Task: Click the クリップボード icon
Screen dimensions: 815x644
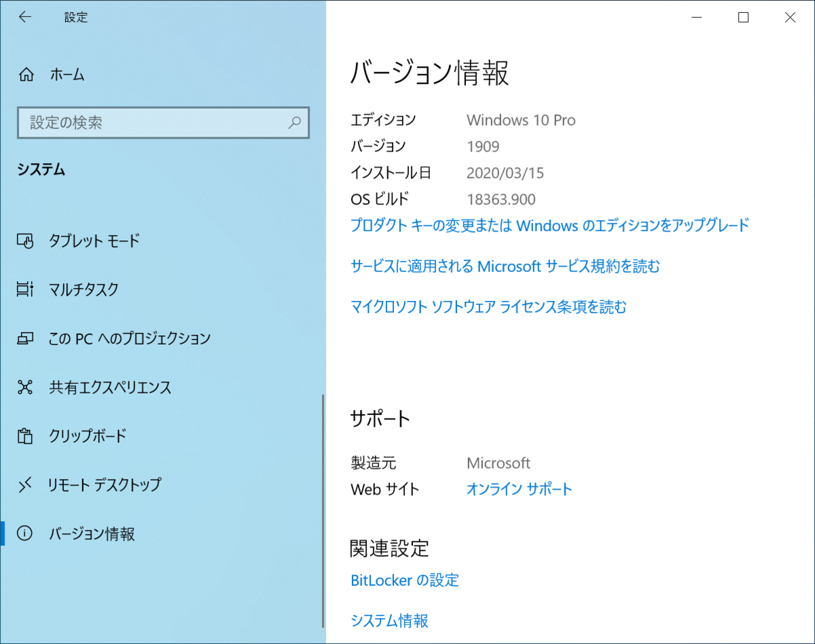Action: 25,436
